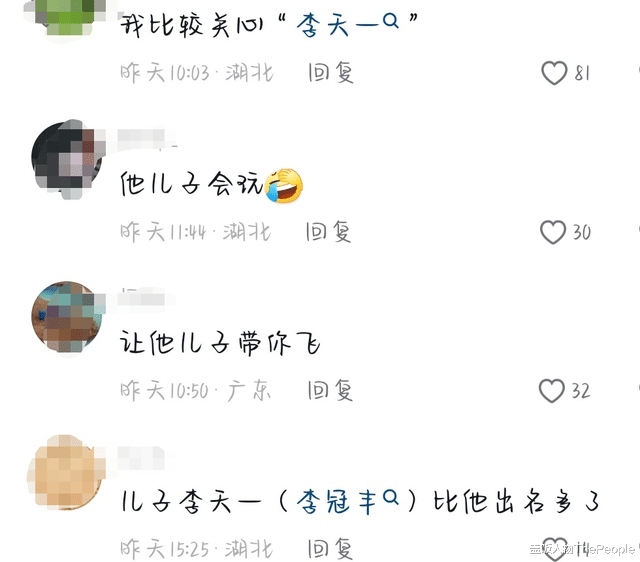This screenshot has height=562, width=640.
Task: Open green pixelated avatar profile
Action: point(65,16)
